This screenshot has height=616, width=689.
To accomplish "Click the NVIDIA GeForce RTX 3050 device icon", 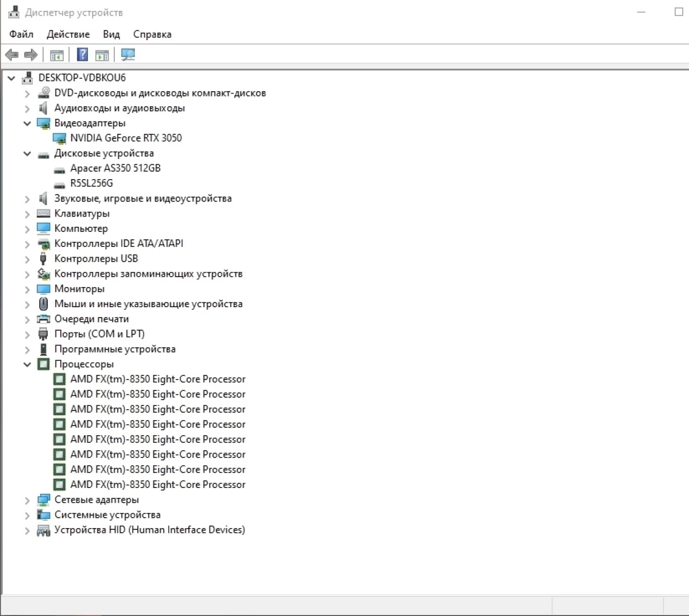I will tap(59, 138).
